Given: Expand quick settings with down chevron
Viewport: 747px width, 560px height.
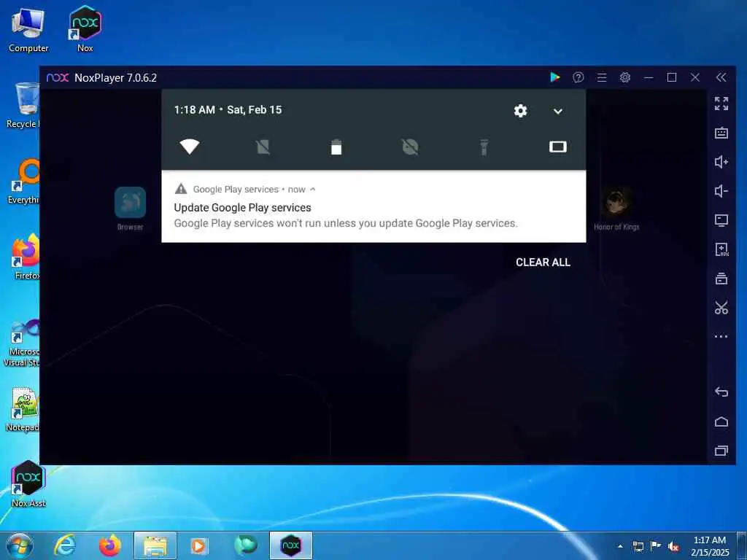Looking at the screenshot, I should pos(558,112).
